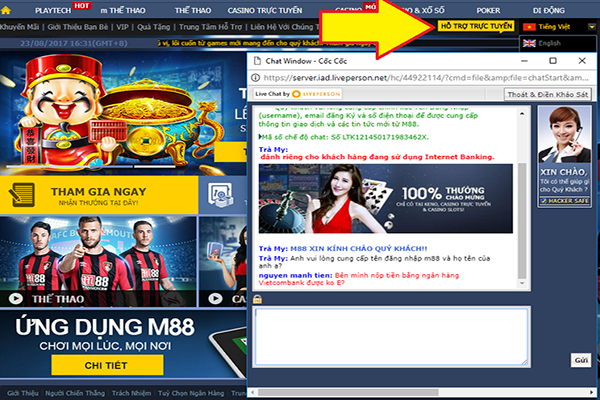600x400 pixels.
Task: Click the date and time 23/08/2017 text
Action: 73,43
